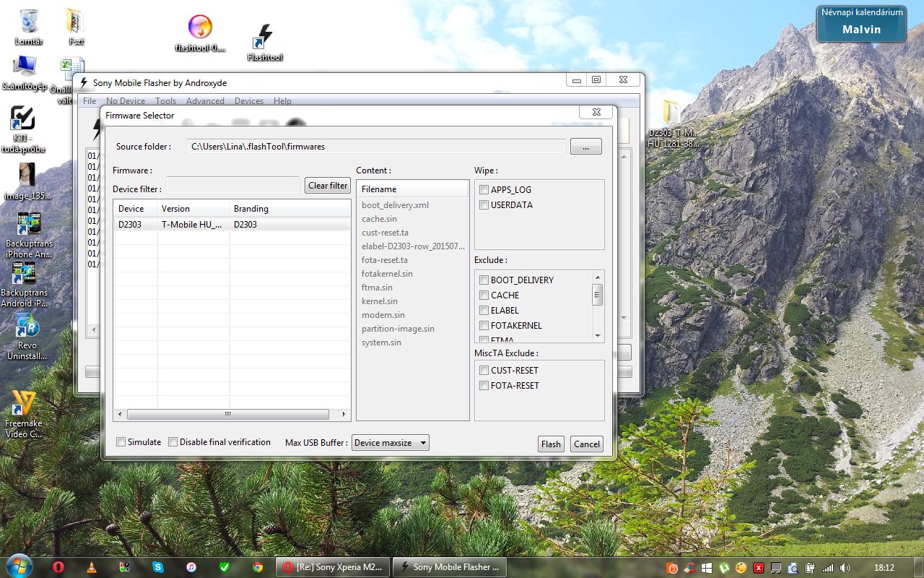
Task: Open the Advanced menu
Action: pos(205,101)
